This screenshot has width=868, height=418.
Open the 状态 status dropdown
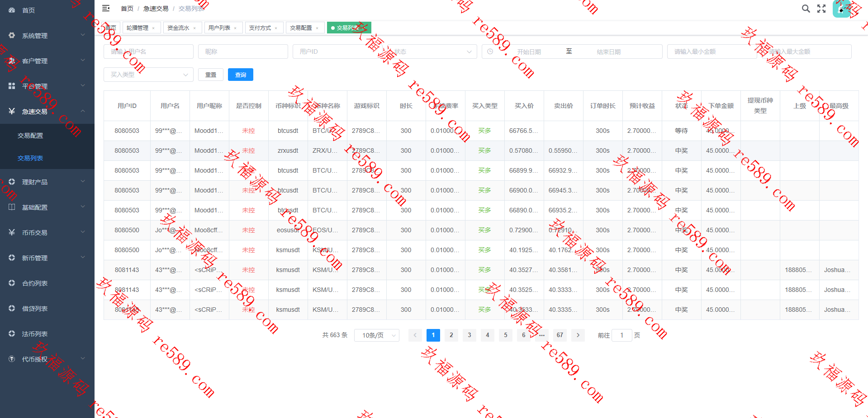click(x=432, y=52)
